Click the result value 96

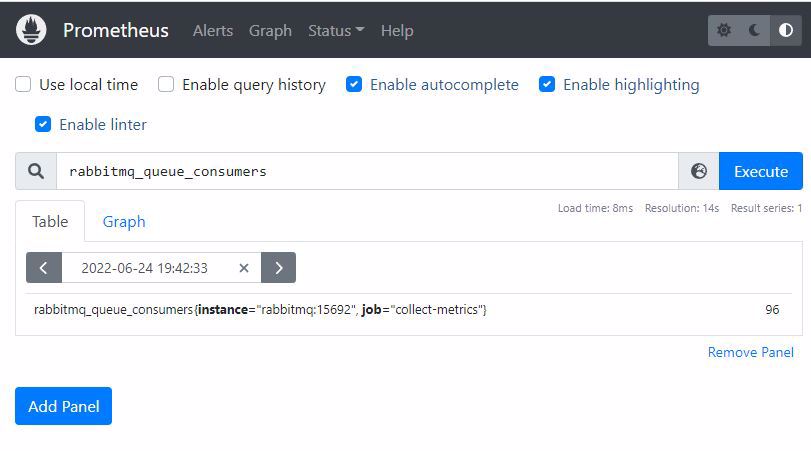pyautogui.click(x=772, y=309)
